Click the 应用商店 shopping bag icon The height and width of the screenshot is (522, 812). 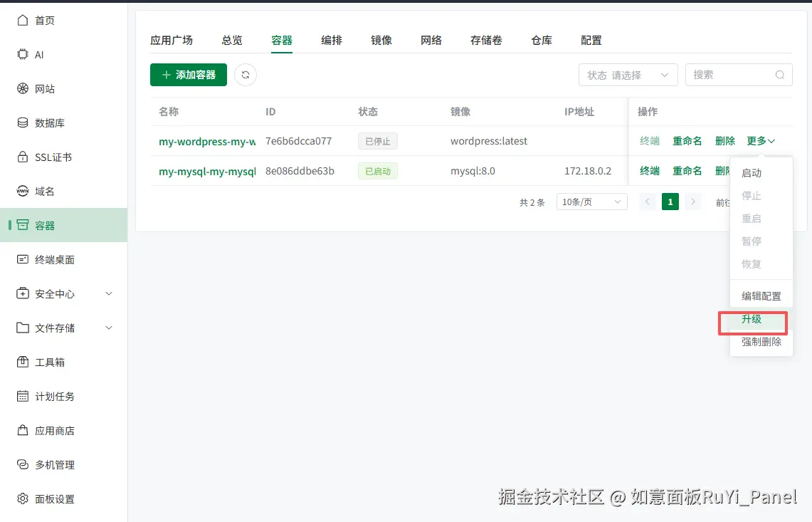[x=23, y=430]
